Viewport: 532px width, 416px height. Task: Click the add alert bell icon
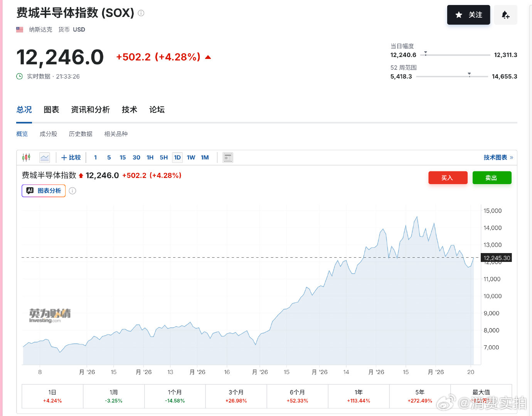click(x=505, y=15)
